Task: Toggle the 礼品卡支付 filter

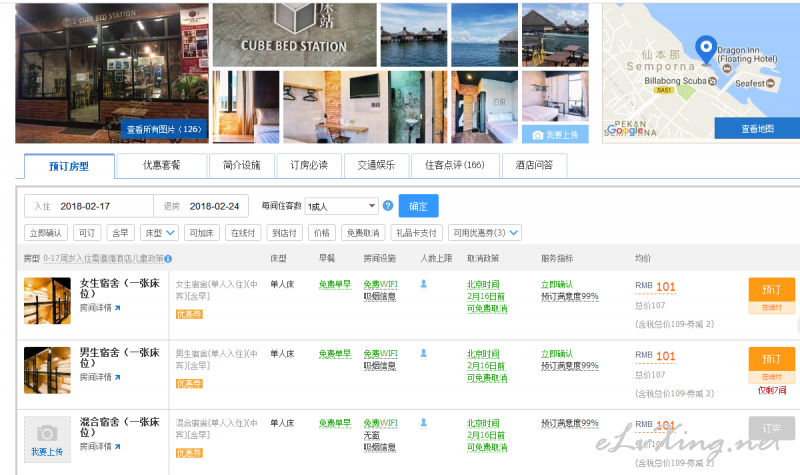Action: pyautogui.click(x=416, y=233)
